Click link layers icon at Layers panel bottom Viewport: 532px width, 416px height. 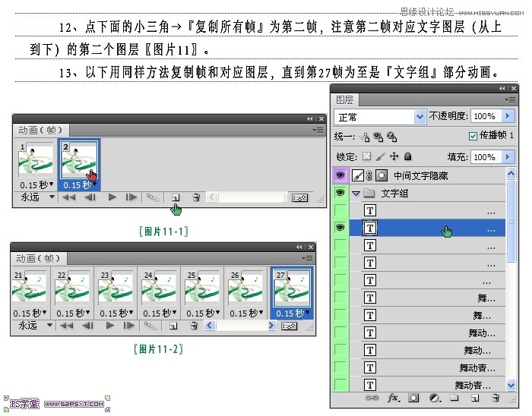(372, 397)
